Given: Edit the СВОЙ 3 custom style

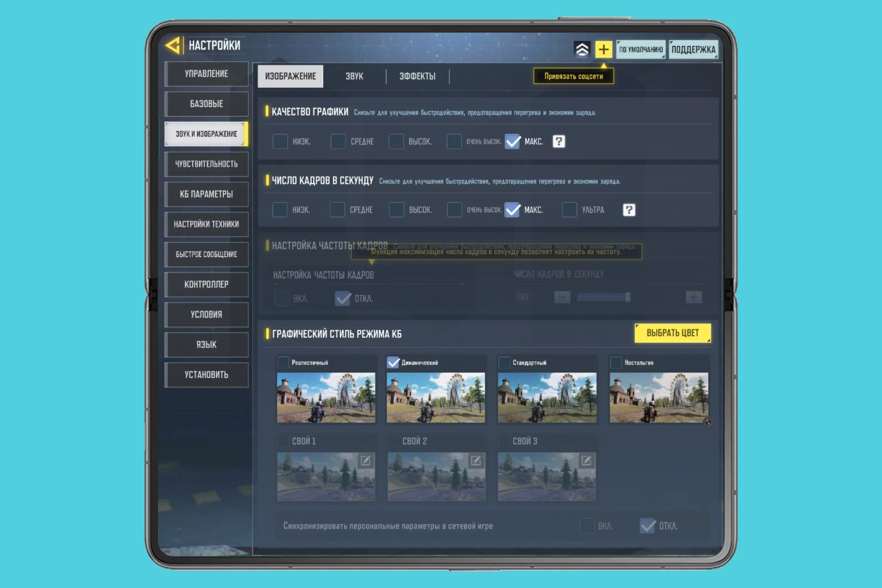Looking at the screenshot, I should coord(586,461).
